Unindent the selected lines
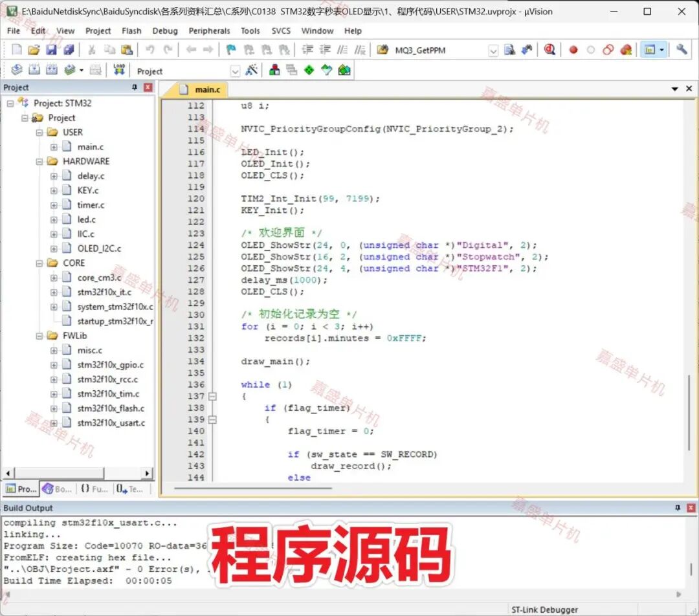Screen dimensions: 699x616 325,49
